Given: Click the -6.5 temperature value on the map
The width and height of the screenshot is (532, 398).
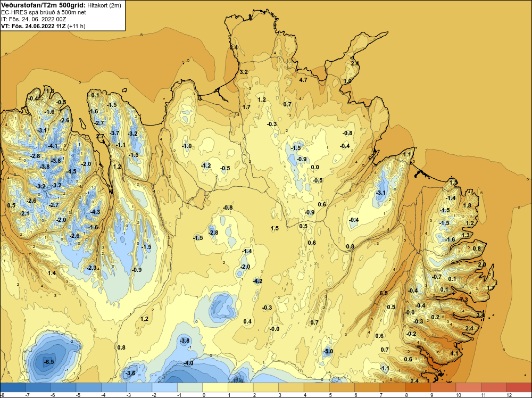Looking at the screenshot, I should pyautogui.click(x=49, y=362).
